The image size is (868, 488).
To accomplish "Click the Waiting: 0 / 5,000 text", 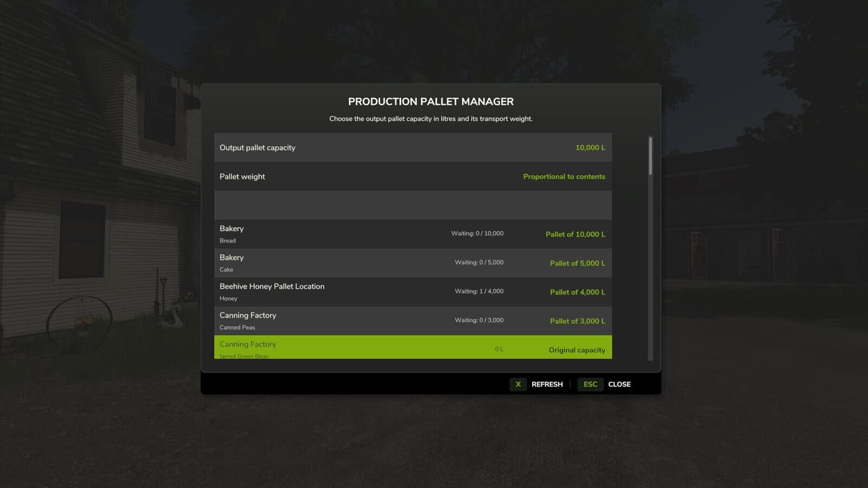I will 479,262.
